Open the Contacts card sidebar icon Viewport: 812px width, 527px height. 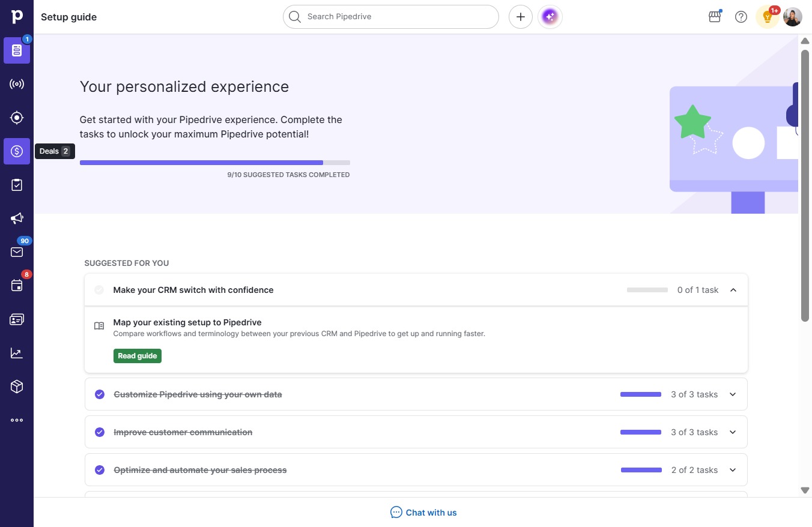tap(17, 319)
